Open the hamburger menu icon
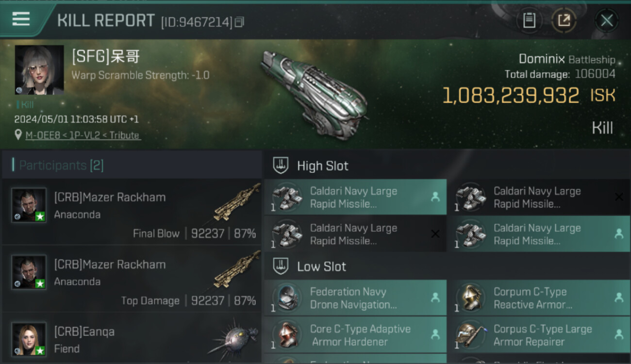 coord(21,19)
